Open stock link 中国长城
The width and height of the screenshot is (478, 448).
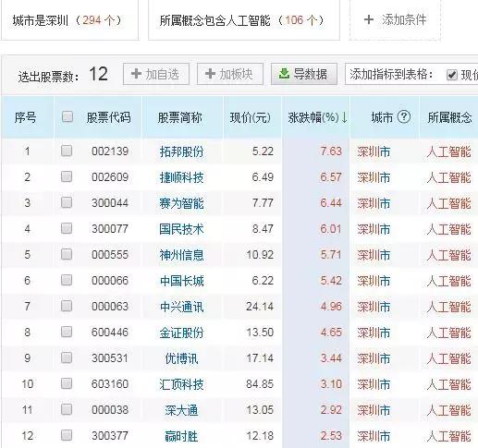coord(181,281)
